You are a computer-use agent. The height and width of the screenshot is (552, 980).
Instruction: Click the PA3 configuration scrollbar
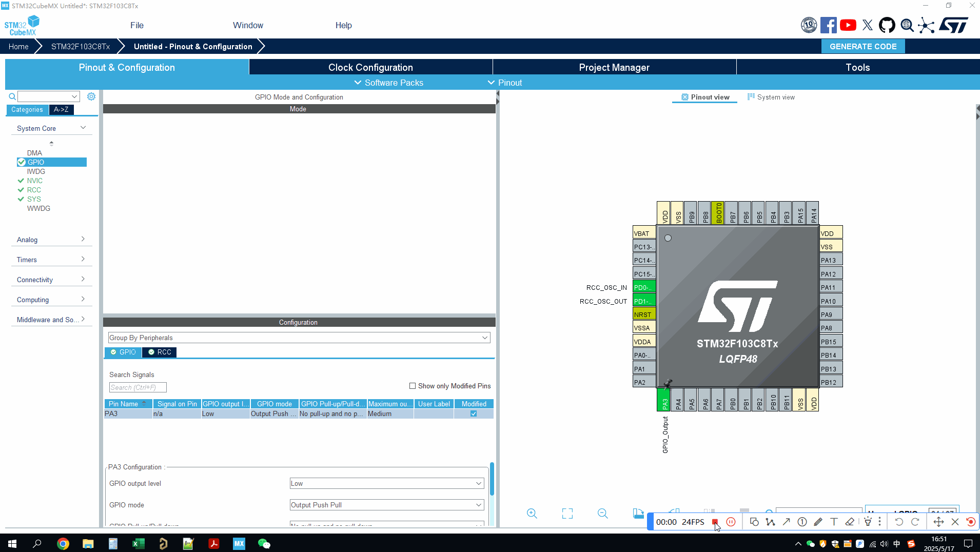pos(492,479)
